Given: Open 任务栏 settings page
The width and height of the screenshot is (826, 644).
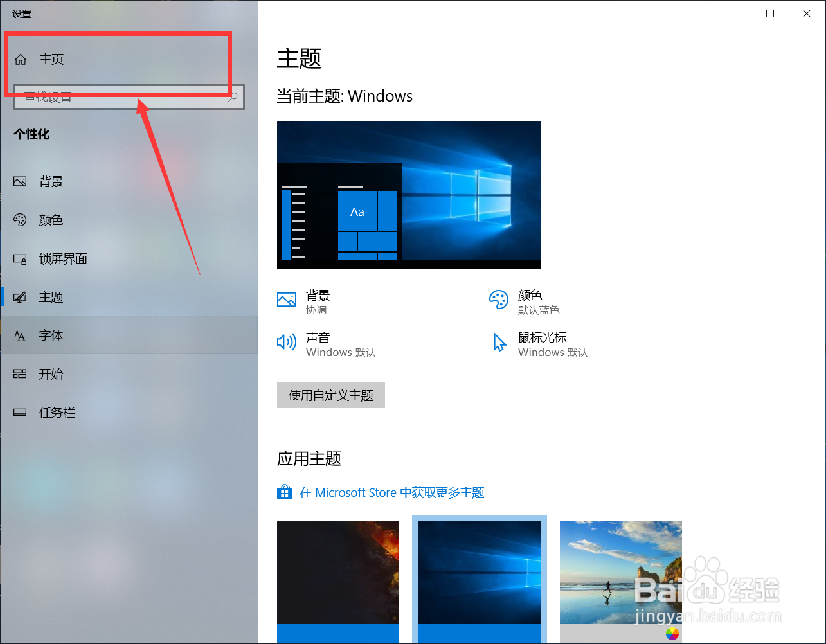Looking at the screenshot, I should (57, 413).
